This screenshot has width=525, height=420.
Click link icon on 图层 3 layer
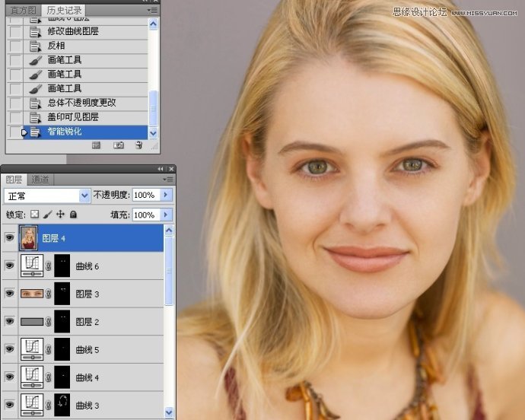point(49,294)
